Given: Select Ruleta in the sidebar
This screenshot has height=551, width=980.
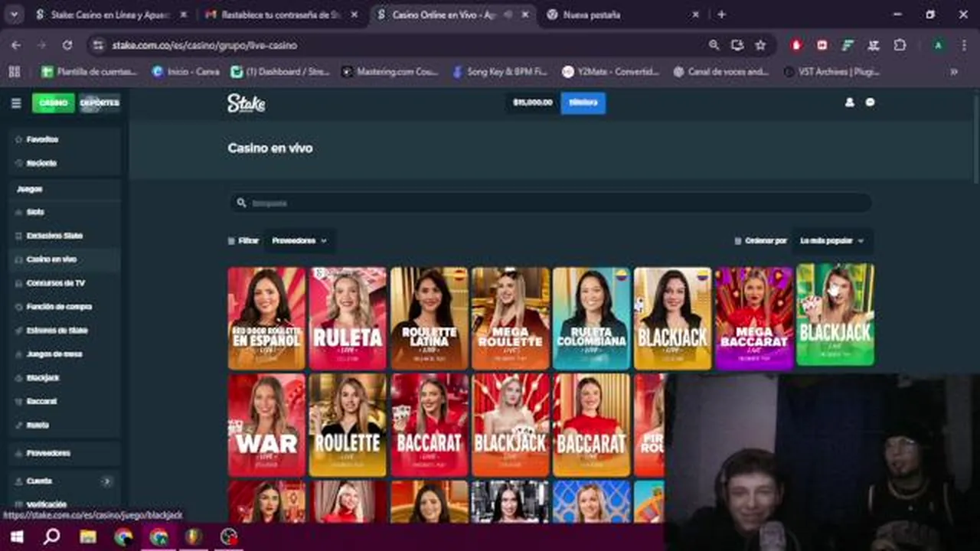Looking at the screenshot, I should point(64,425).
